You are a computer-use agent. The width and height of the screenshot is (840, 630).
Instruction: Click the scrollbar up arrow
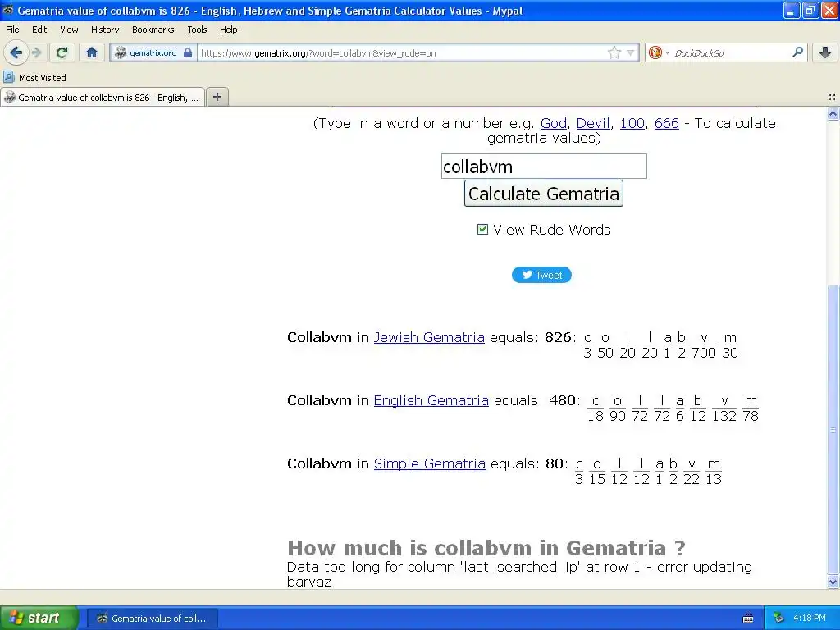(833, 113)
